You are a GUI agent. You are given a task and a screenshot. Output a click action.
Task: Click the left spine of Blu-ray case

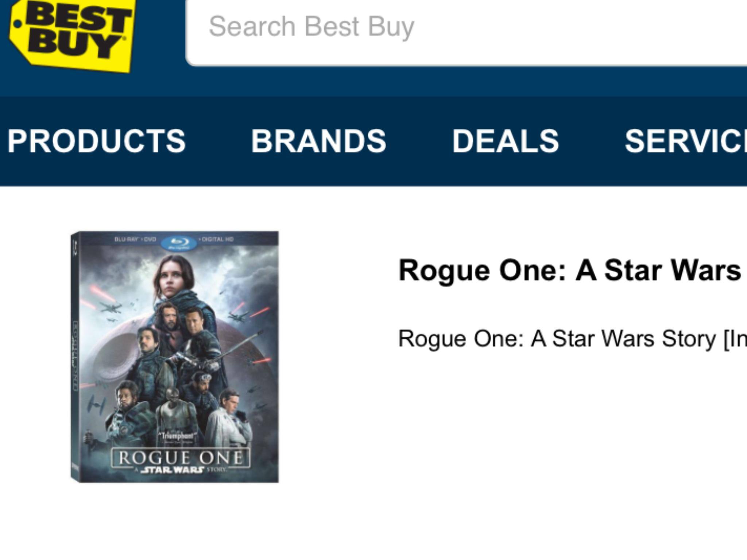pyautogui.click(x=75, y=357)
